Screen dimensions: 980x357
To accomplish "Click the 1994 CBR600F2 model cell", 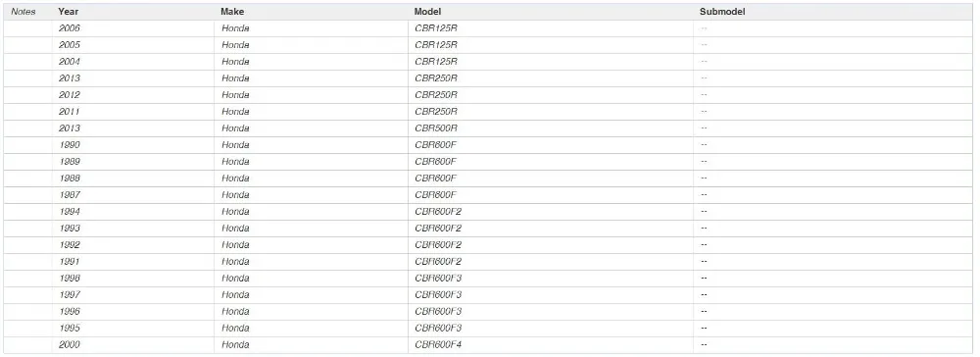I will (x=551, y=211).
